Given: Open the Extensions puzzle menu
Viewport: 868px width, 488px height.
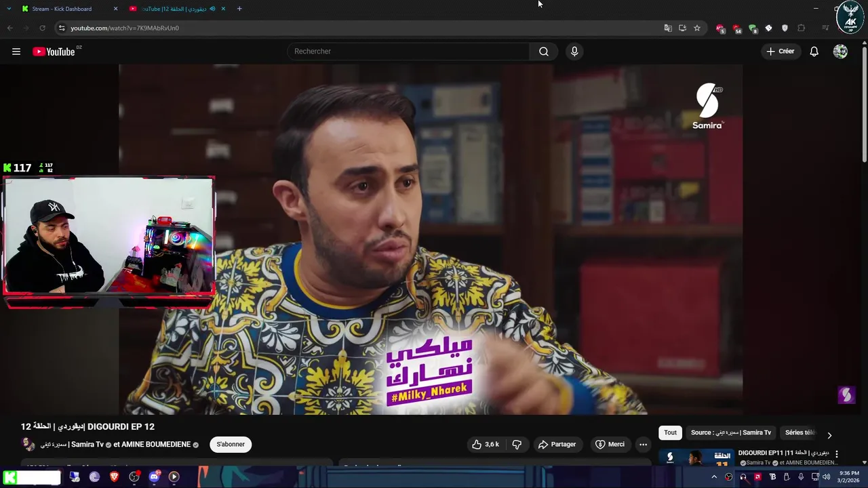Looking at the screenshot, I should coord(802,28).
